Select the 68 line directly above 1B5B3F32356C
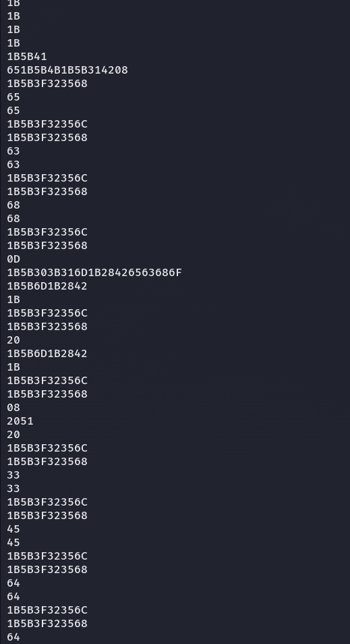350x644 pixels. (x=13, y=219)
